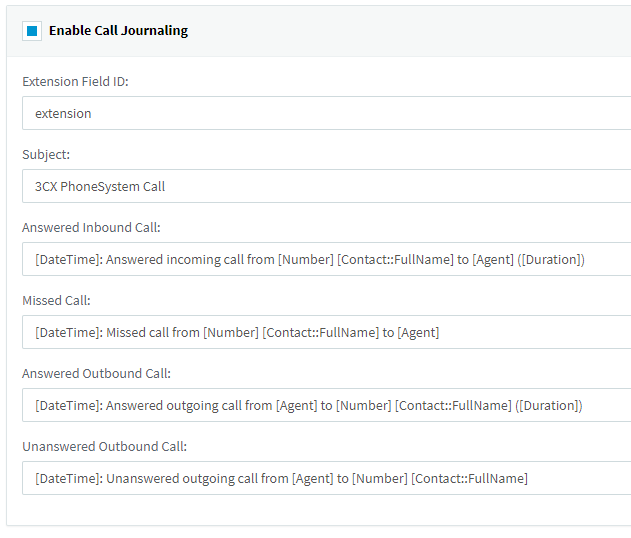Click [Contact::FullName] in Unanswered Outbound template
631x538 pixels.
(x=469, y=479)
